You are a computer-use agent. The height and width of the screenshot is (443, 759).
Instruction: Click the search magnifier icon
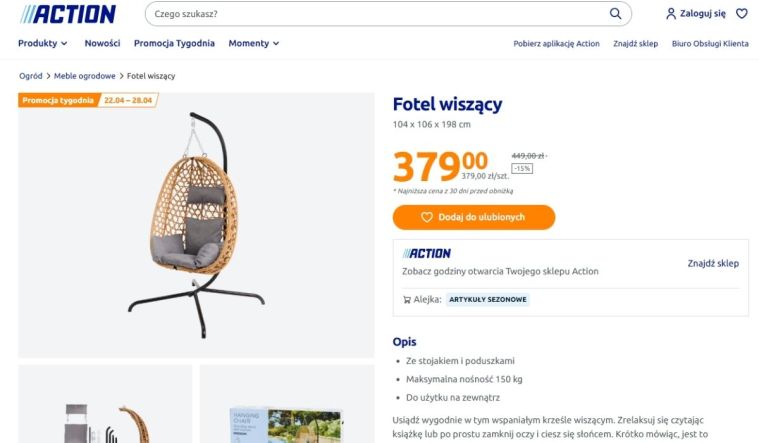coord(615,14)
